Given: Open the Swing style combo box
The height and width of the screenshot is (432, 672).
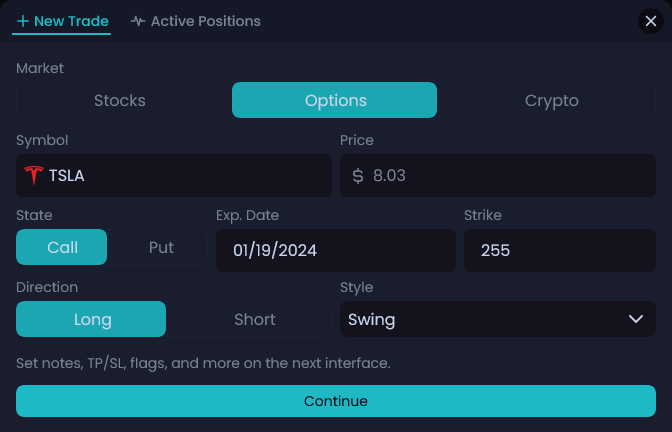Looking at the screenshot, I should [x=498, y=319].
